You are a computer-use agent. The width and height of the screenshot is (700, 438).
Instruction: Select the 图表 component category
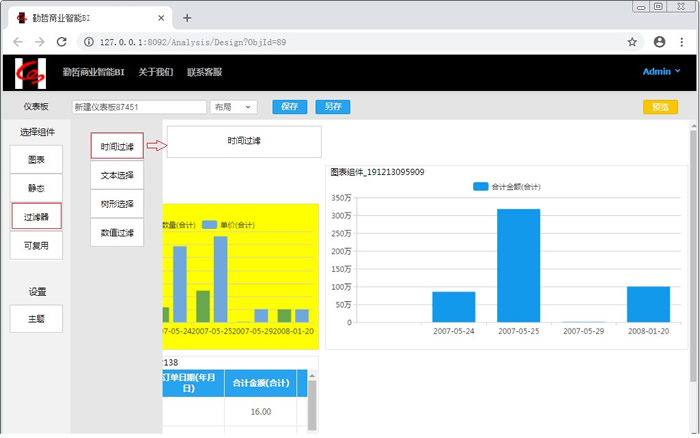[36, 159]
